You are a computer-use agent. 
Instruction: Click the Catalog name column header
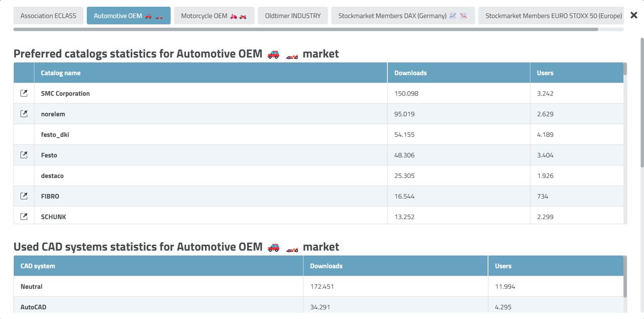point(210,73)
